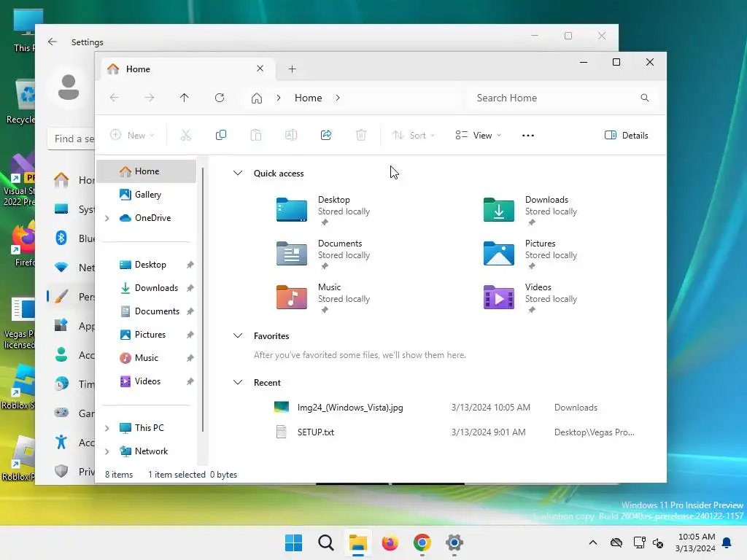This screenshot has width=747, height=560.
Task: Add a new File Explorer tab
Action: click(292, 69)
